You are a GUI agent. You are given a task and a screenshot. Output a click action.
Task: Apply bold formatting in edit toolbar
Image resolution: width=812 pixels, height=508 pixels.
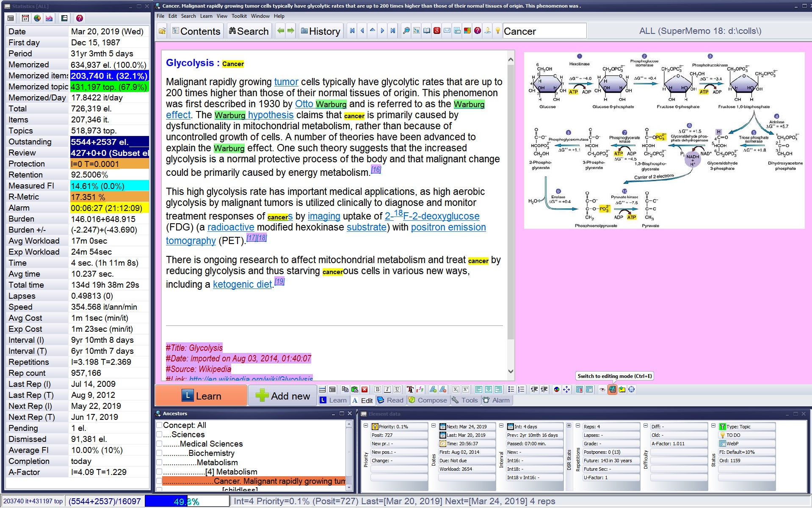pyautogui.click(x=377, y=389)
